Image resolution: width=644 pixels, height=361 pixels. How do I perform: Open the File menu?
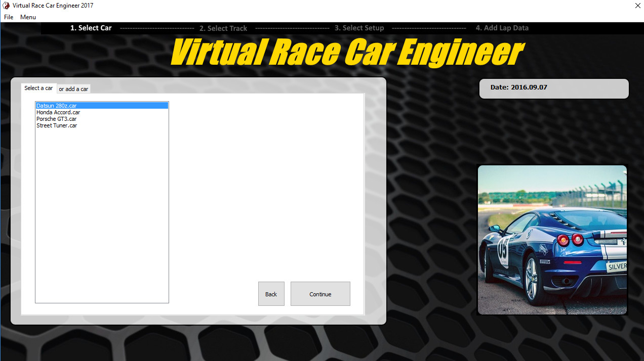point(9,17)
